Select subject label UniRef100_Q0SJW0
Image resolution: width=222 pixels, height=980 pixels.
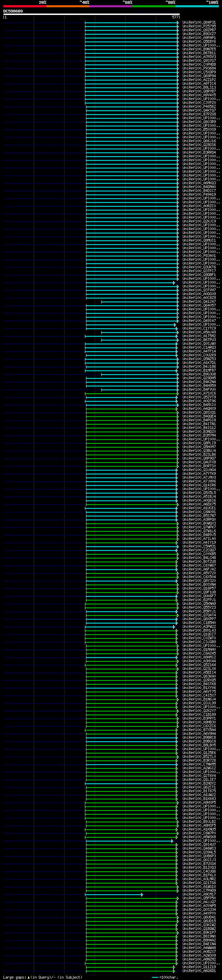199,343
